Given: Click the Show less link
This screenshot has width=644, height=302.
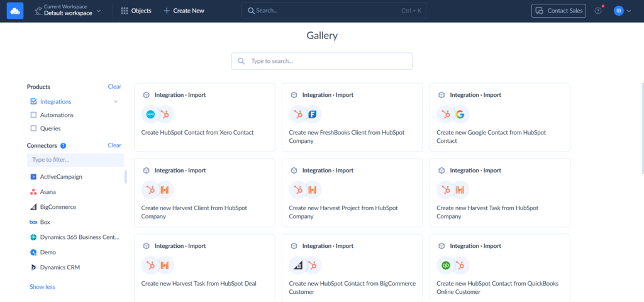Looking at the screenshot, I should [x=42, y=287].
